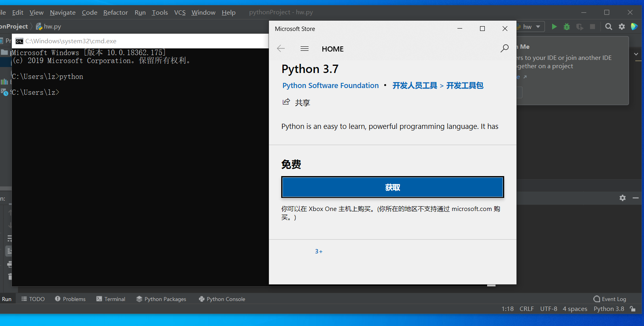Open the Python Packages tab
The image size is (644, 326).
[161, 299]
